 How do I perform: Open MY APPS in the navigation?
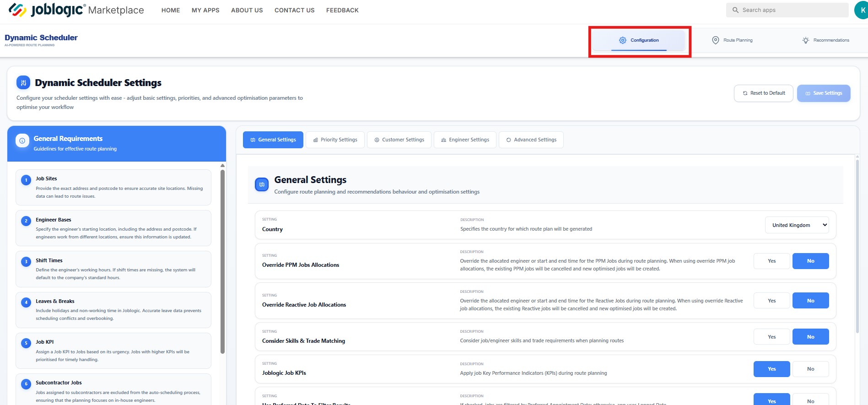pyautogui.click(x=205, y=10)
